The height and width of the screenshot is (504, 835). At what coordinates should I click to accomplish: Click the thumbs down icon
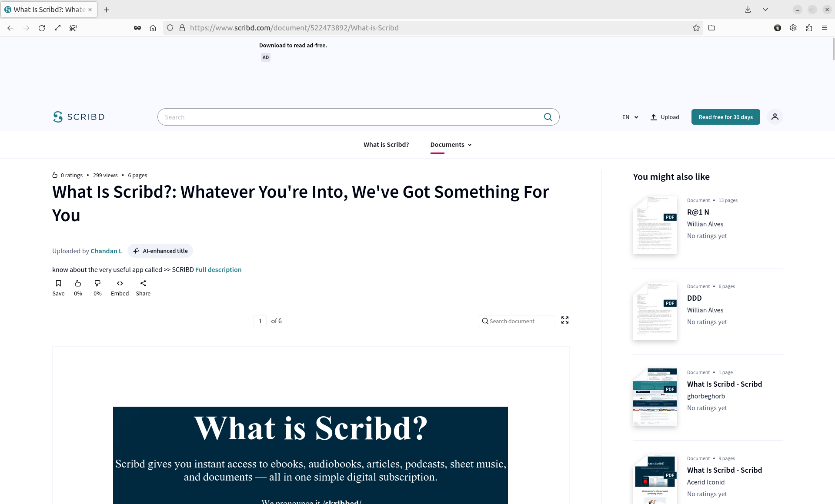(97, 288)
